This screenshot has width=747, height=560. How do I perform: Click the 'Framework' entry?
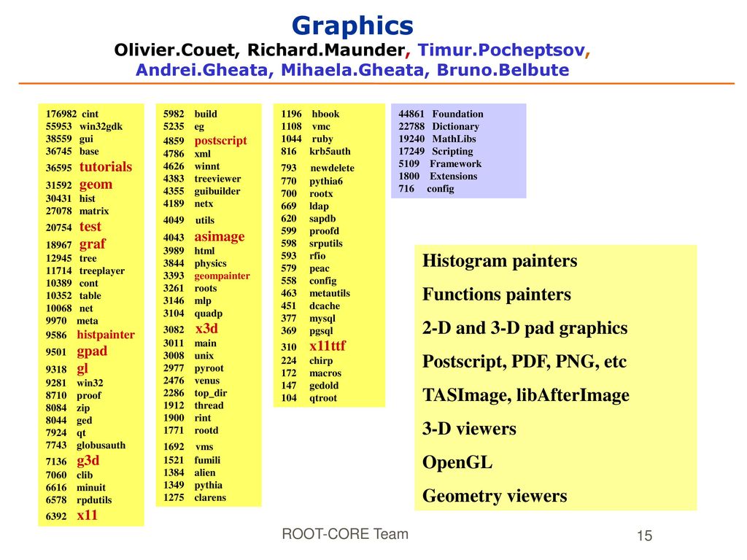click(455, 164)
